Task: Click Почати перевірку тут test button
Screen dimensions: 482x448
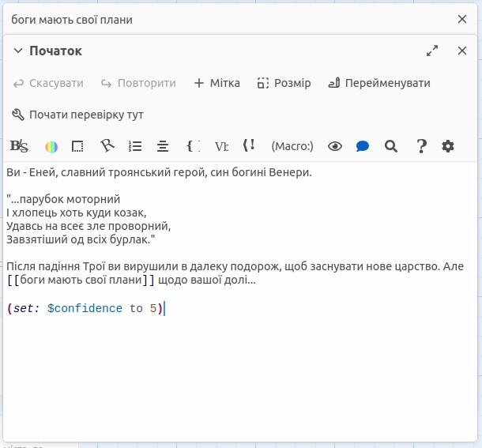Action: tap(77, 115)
